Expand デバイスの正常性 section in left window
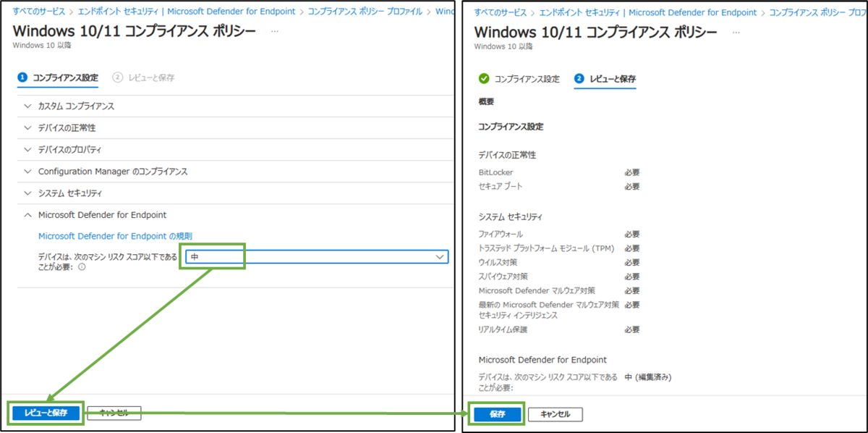The height and width of the screenshot is (433, 868). (x=234, y=127)
